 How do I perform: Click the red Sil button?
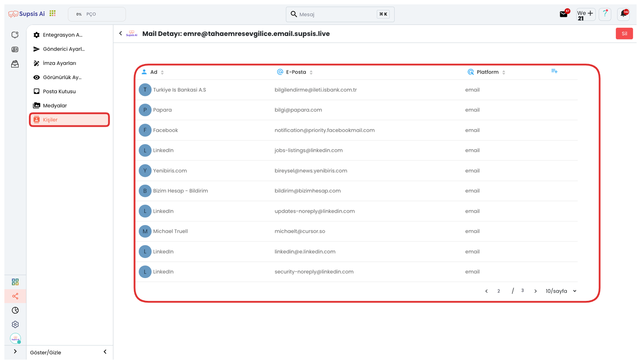[x=624, y=34]
